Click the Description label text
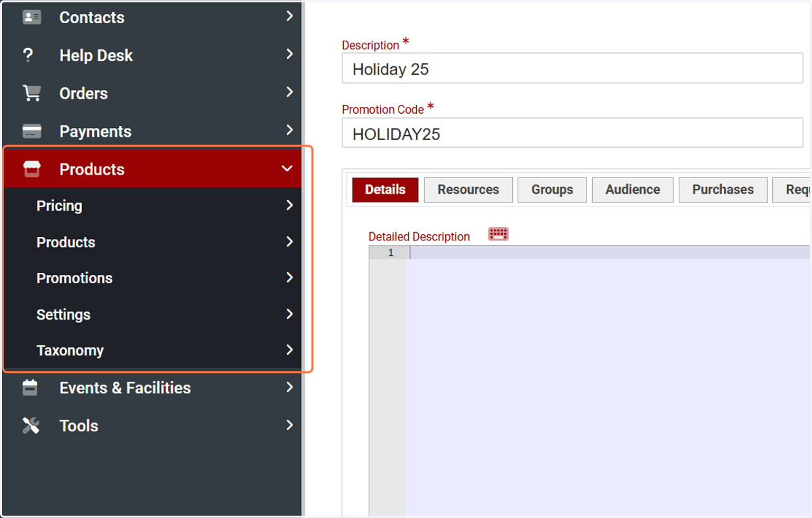The width and height of the screenshot is (812, 518). point(370,45)
